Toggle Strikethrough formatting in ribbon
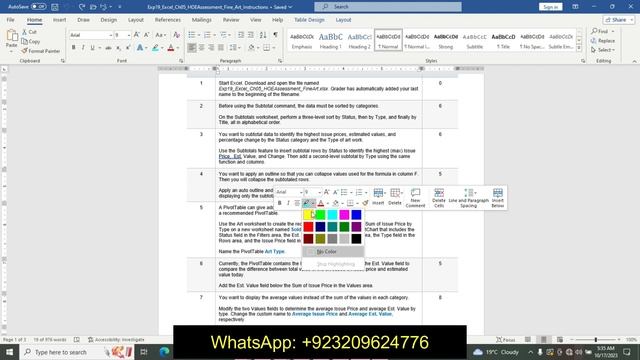Screen dimensions: 640x360 coord(108,48)
